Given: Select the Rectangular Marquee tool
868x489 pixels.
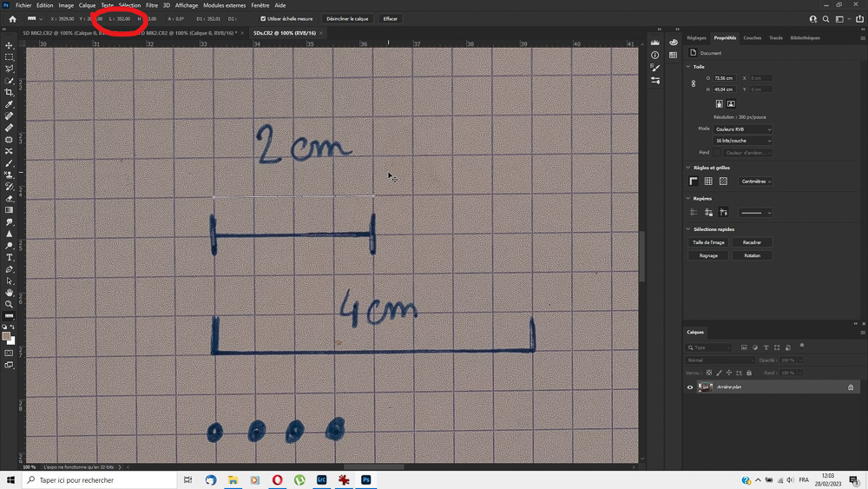Looking at the screenshot, I should click(x=9, y=57).
